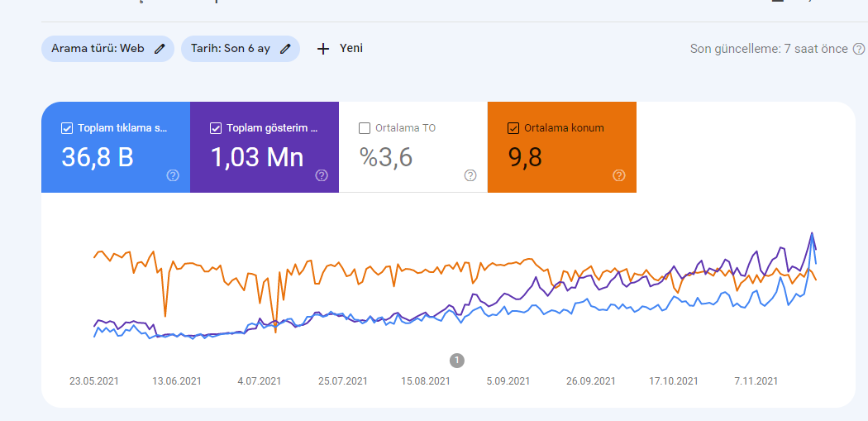Click the help icon on Ortalama TO card
The image size is (868, 421).
(470, 175)
